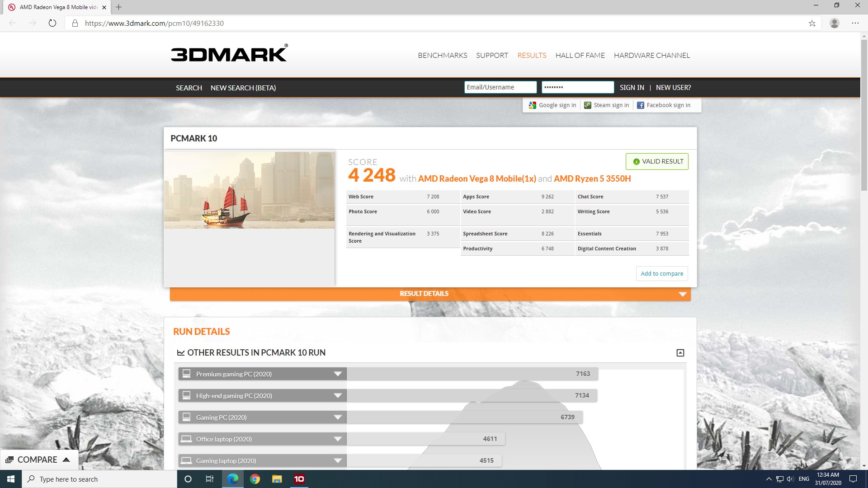Click the Steam sign in icon

click(x=588, y=105)
